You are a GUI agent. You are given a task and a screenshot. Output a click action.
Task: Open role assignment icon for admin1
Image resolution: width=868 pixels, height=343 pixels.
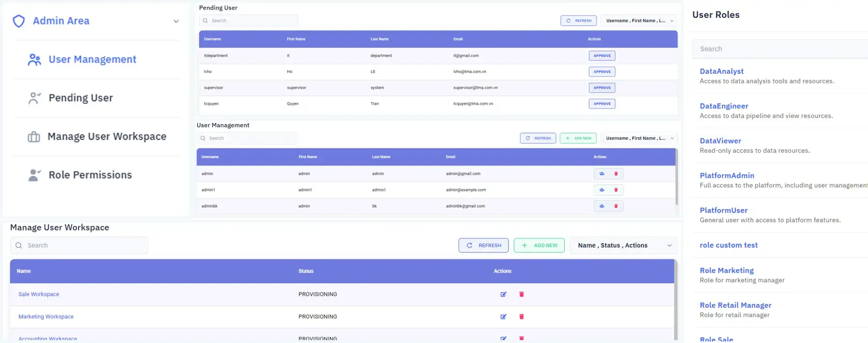(x=602, y=190)
